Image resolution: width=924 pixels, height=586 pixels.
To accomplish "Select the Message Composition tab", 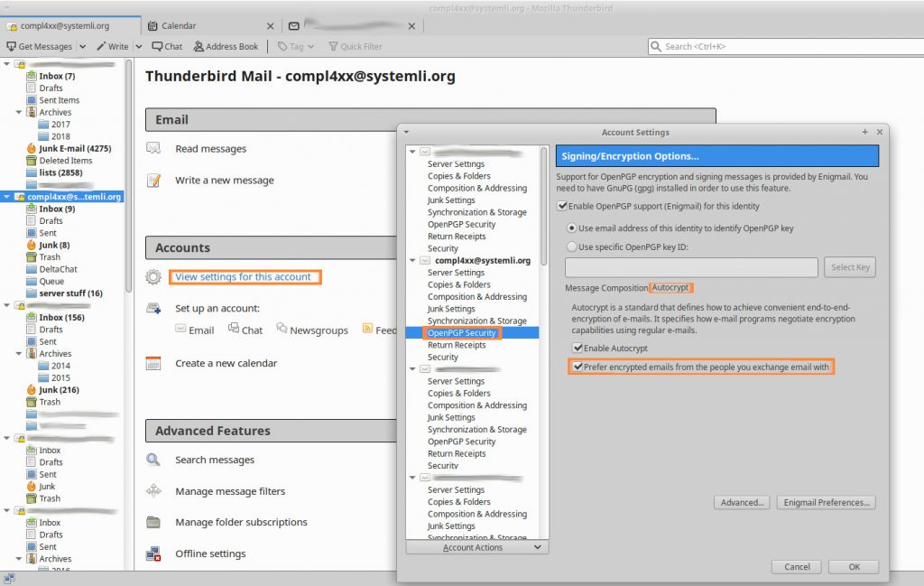I will (606, 288).
